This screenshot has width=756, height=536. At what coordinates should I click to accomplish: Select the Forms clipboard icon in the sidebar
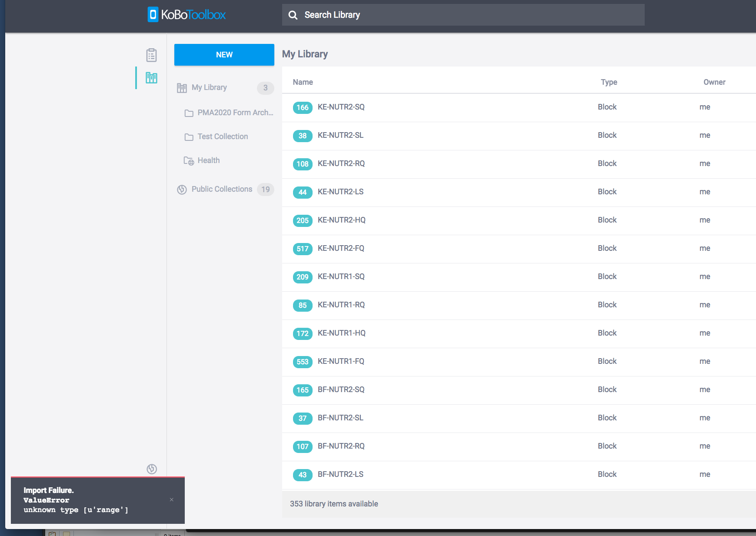point(151,55)
